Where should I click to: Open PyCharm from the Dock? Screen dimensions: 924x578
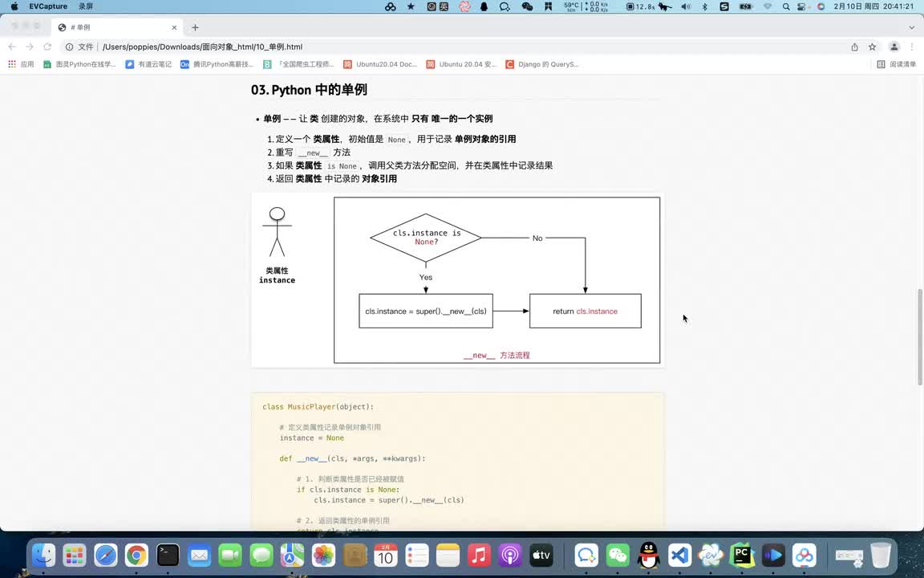[742, 555]
